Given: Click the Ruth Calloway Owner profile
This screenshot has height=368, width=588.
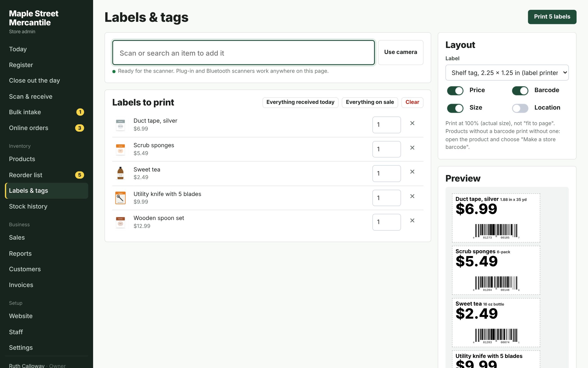Looking at the screenshot, I should coord(37,366).
